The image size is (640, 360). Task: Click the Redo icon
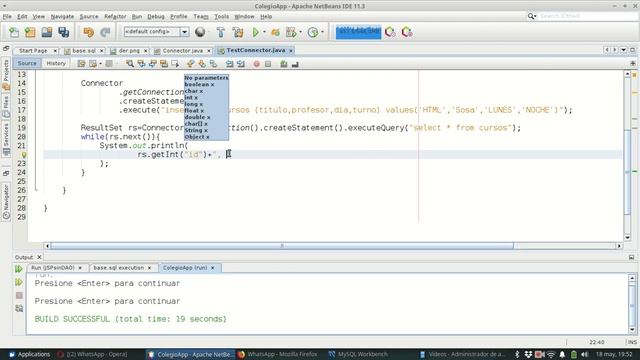105,32
